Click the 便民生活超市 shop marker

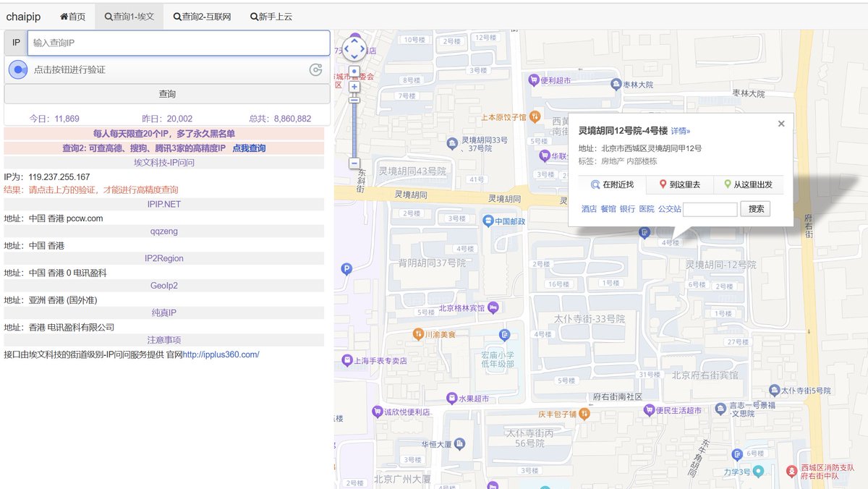(x=649, y=411)
